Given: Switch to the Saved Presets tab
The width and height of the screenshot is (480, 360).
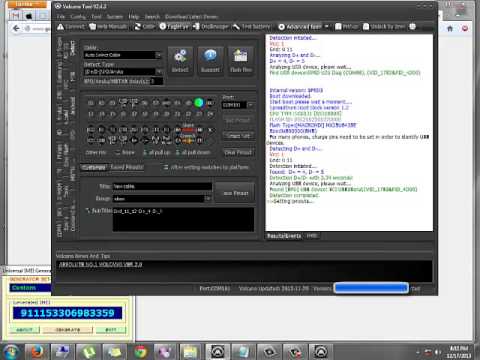Looking at the screenshot, I should [x=127, y=167].
